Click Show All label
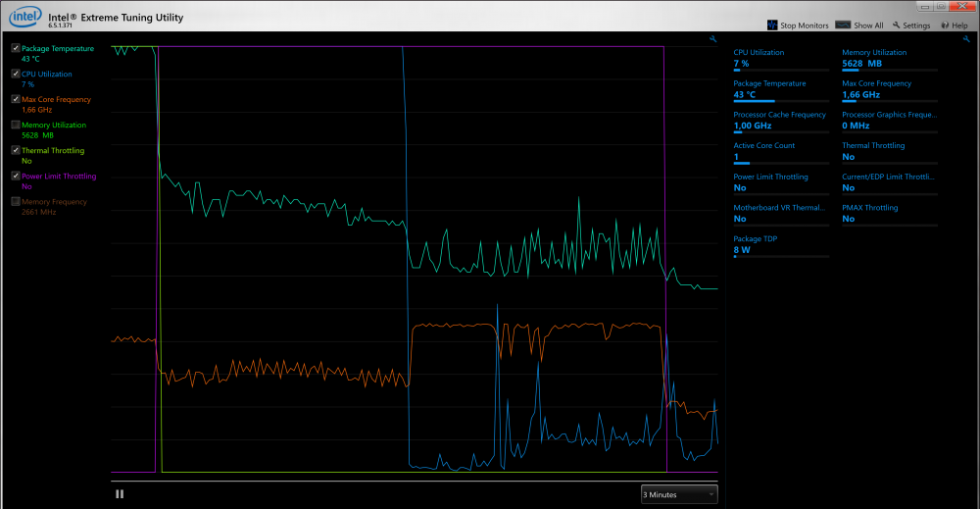The height and width of the screenshot is (509, 980). click(868, 25)
